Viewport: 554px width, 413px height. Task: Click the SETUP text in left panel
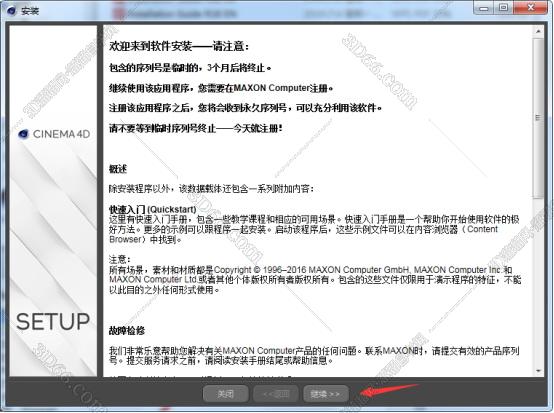53,321
